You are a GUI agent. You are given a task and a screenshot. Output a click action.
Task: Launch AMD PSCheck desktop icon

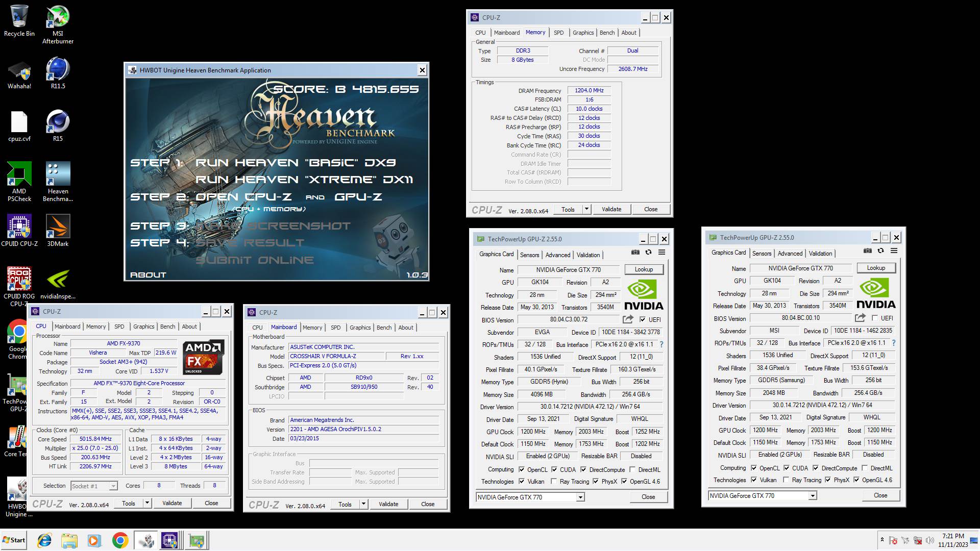(19, 182)
